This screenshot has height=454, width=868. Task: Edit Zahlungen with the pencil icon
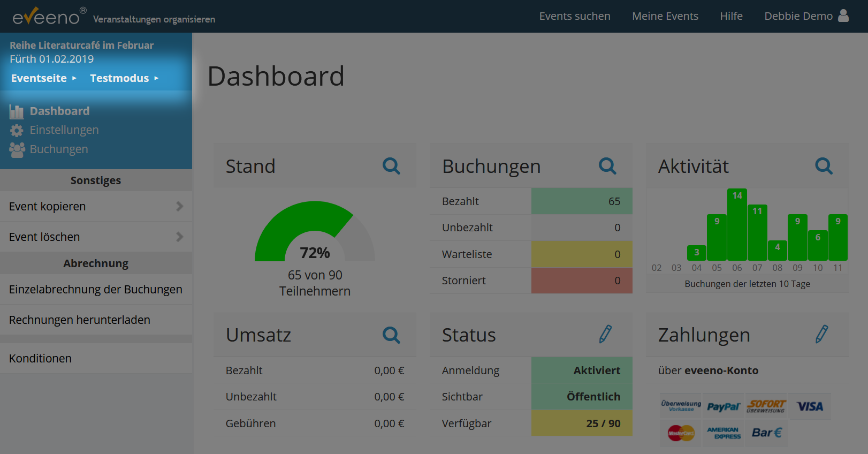coord(821,334)
